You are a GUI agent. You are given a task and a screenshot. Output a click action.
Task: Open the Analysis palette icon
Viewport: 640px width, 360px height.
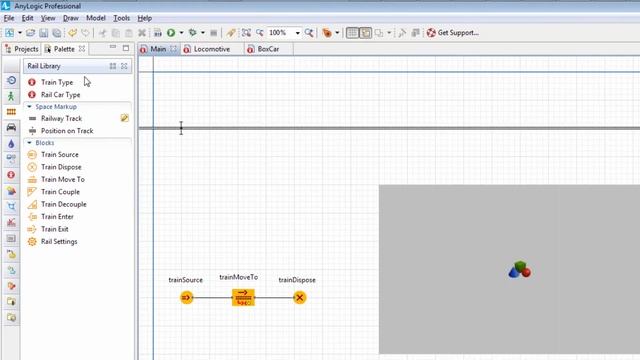click(11, 222)
